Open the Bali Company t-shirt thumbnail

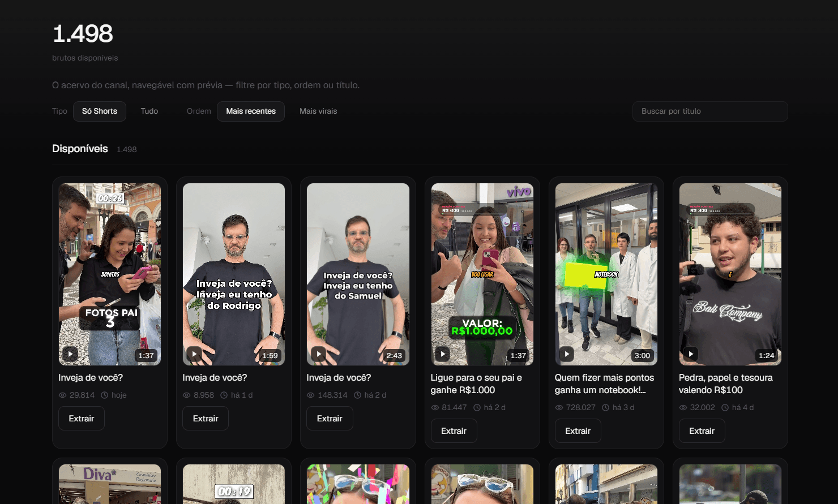[x=730, y=274]
